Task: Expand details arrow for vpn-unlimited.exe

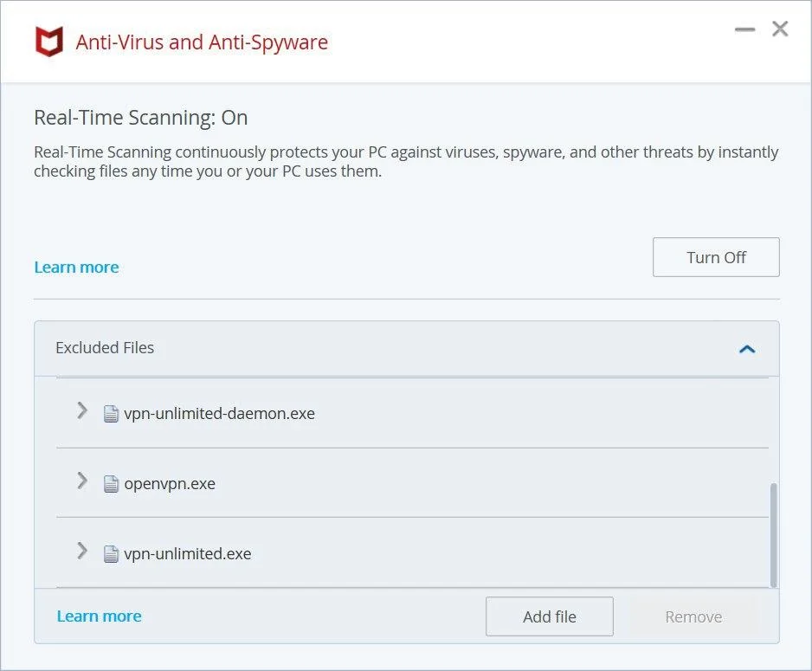Action: (x=82, y=551)
